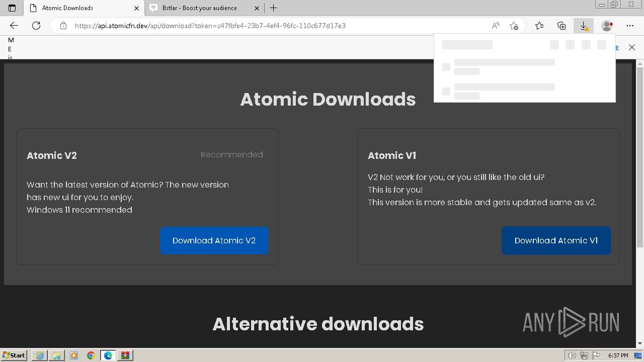Screen dimensions: 644x362
Task: Open Chrome from taskbar
Action: 91,355
